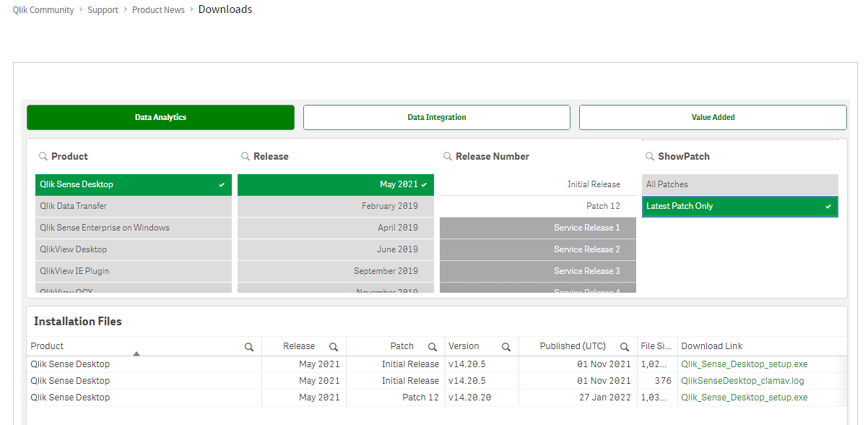Select the All Patches option
The height and width of the screenshot is (425, 868).
pos(739,184)
